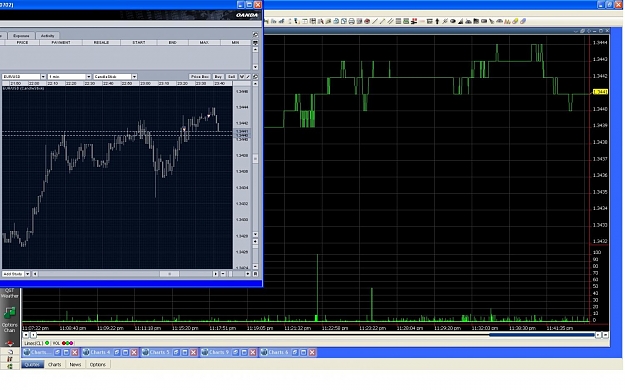The height and width of the screenshot is (390, 625).
Task: Click the red people icon in toolbar
Action: click(x=414, y=21)
